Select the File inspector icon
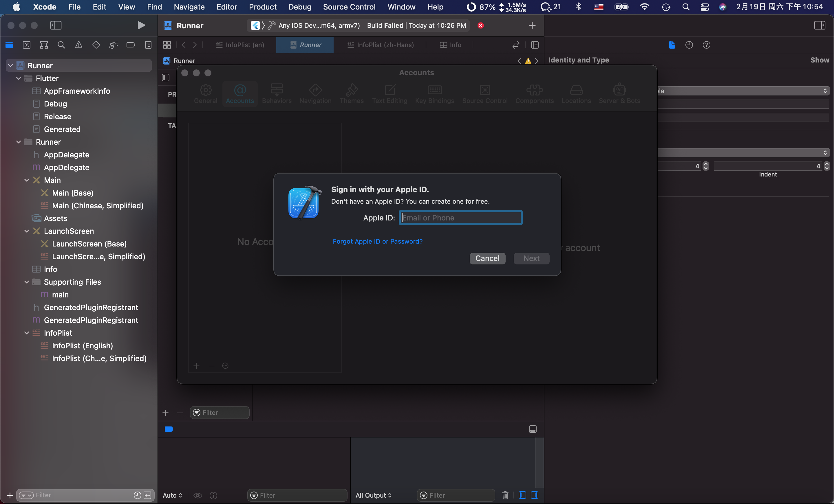 click(x=672, y=45)
